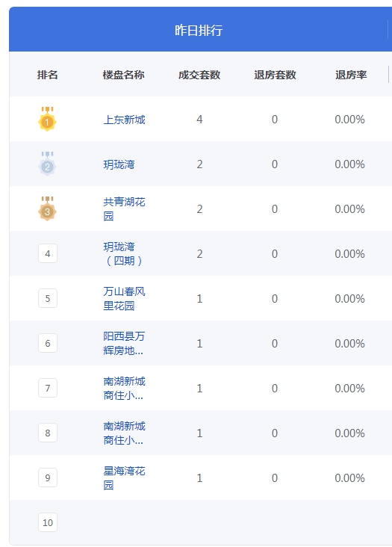This screenshot has width=392, height=547.
Task: Open the 阳西县万辉房地... link
Action: [x=125, y=343]
